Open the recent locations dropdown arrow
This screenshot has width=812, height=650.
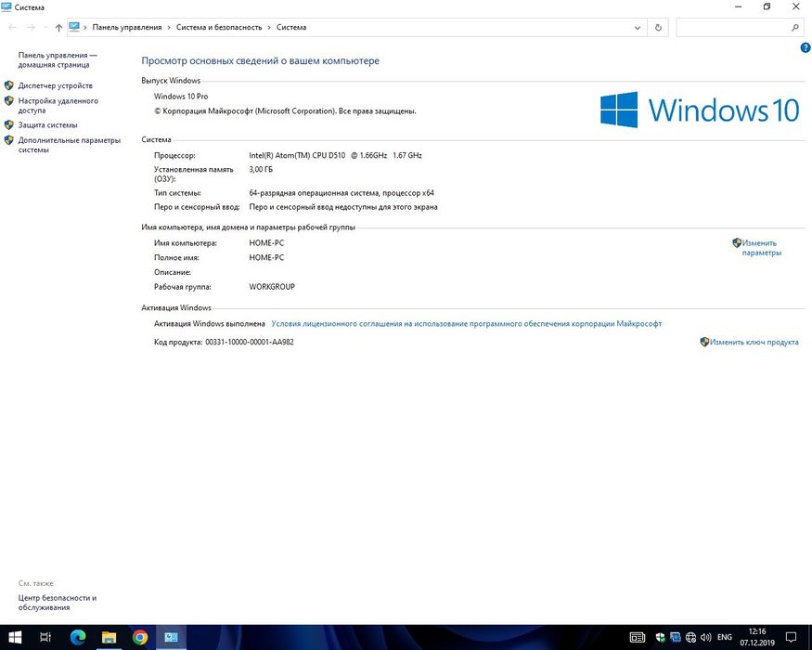[45, 28]
